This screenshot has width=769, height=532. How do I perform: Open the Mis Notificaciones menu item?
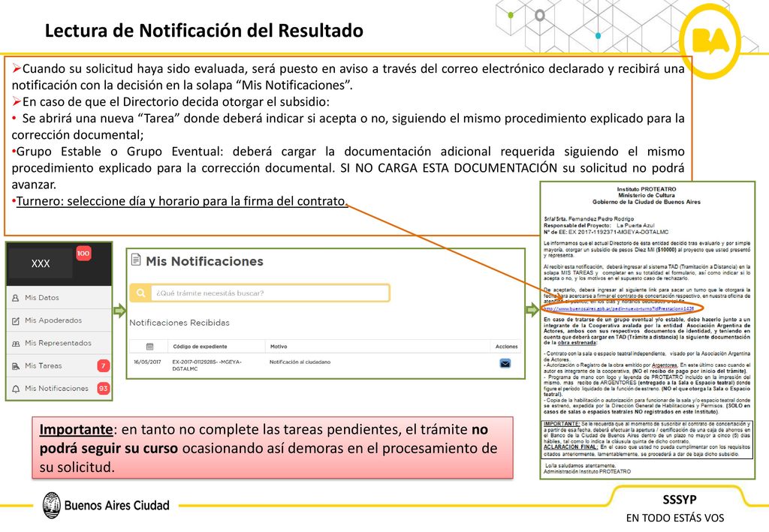tap(59, 389)
